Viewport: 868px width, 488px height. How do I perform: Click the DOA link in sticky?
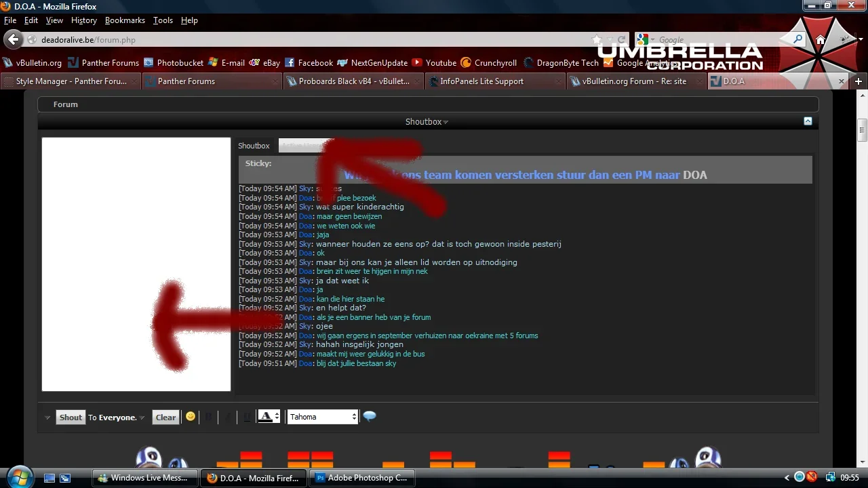[695, 175]
